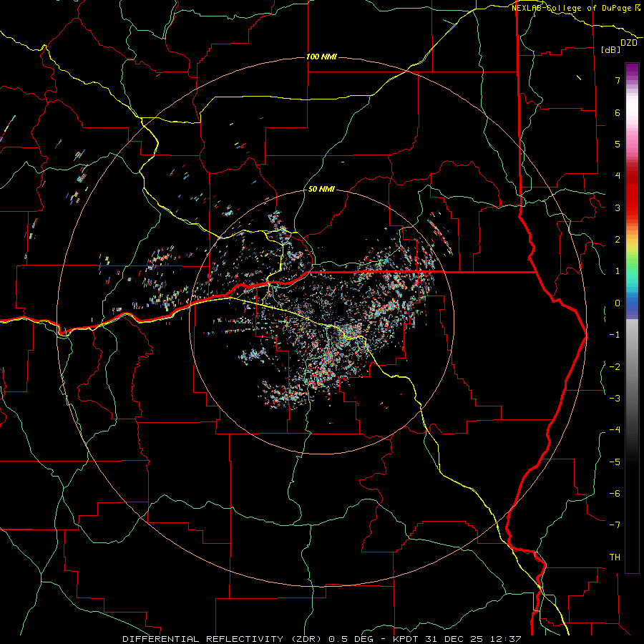644x644 pixels.
Task: Click the NEXLAB-College of DuPage watermark text
Action: tap(575, 8)
